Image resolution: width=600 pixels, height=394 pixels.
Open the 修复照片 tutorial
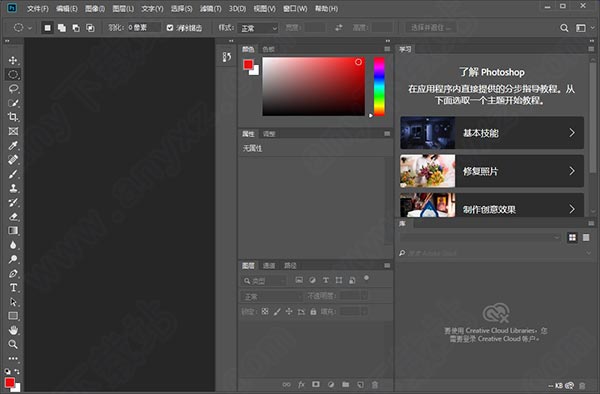tap(492, 171)
